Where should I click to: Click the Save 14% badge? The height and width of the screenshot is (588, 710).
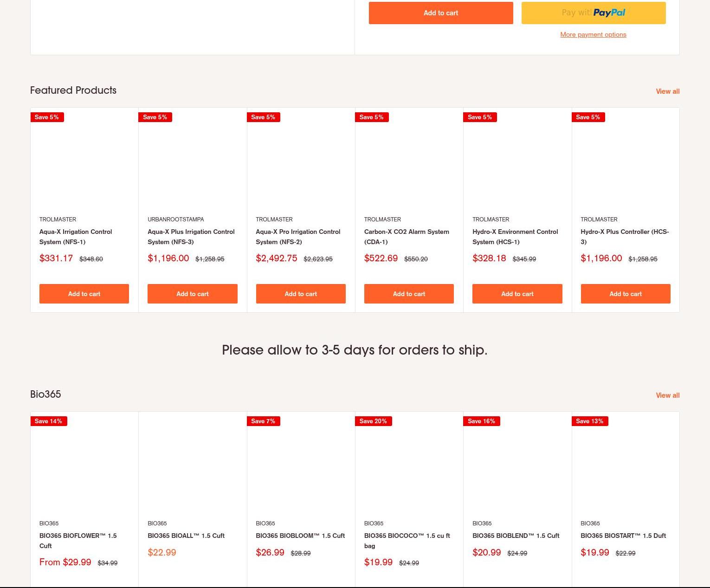click(x=49, y=421)
